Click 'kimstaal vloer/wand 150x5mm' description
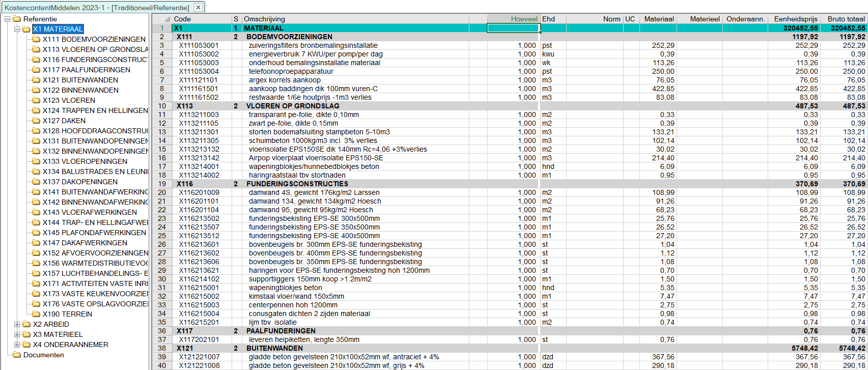The height and width of the screenshot is (370, 868). (296, 296)
